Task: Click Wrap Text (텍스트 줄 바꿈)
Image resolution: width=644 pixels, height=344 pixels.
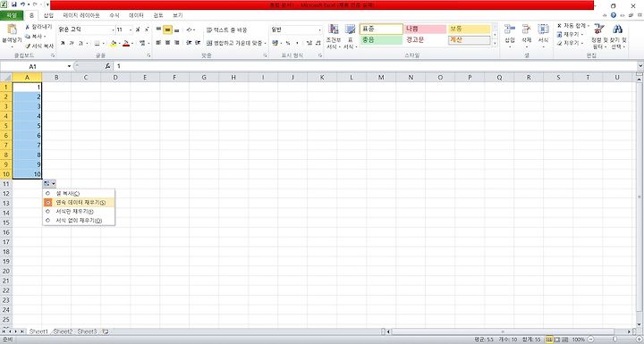Action: 226,29
